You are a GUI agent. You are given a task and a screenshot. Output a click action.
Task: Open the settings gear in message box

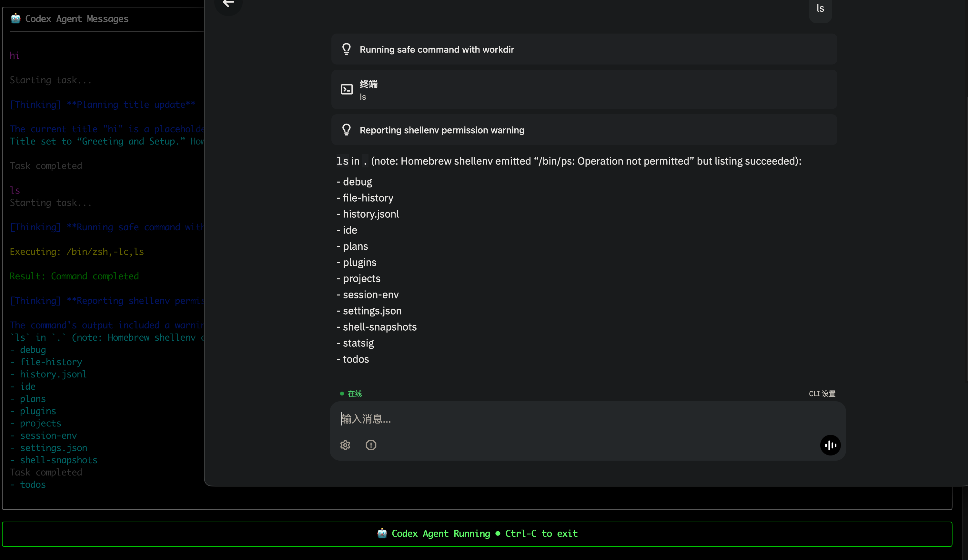pos(345,445)
